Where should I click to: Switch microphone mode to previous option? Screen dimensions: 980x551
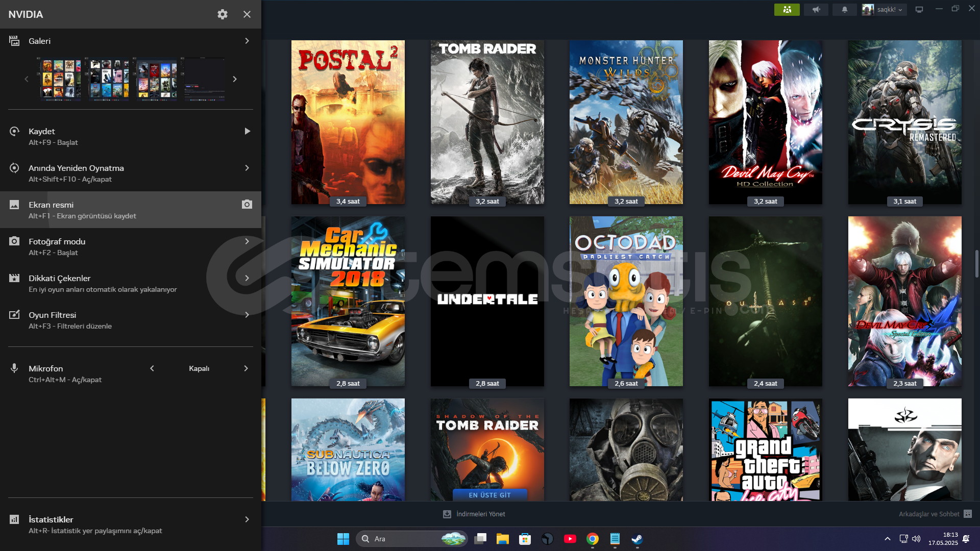[x=152, y=368]
